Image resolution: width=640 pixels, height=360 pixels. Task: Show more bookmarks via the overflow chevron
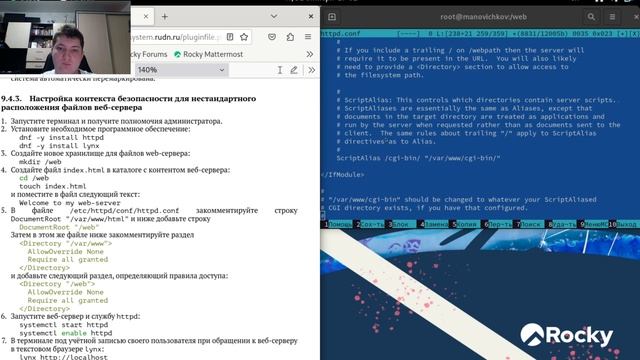coord(310,54)
